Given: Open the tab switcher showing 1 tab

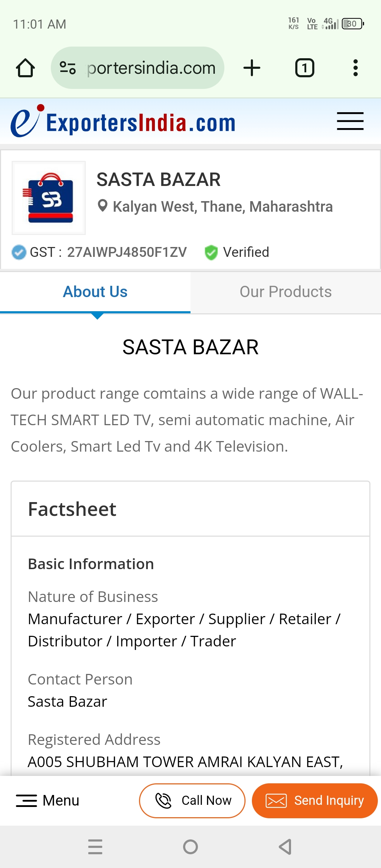Looking at the screenshot, I should pos(304,68).
